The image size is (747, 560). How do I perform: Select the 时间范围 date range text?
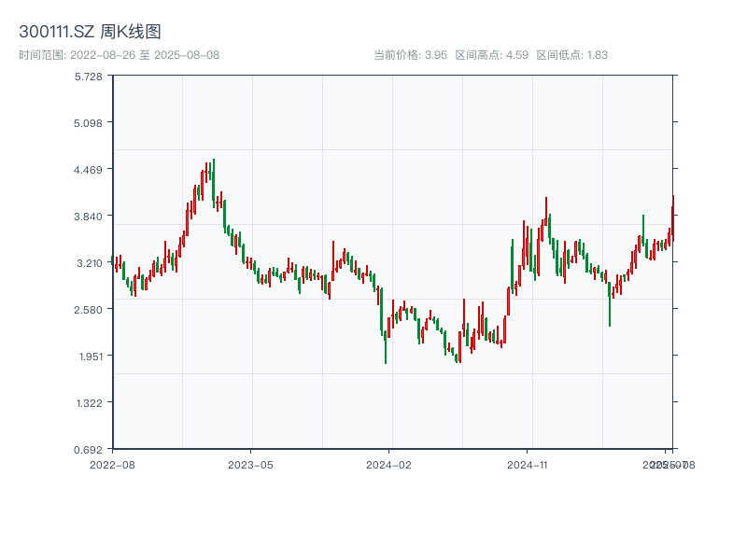coord(119,55)
